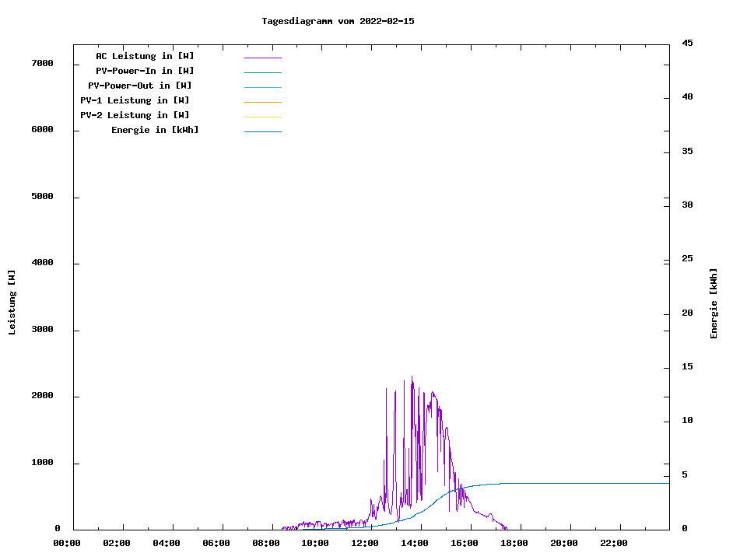Click the yellow PV-2 Leistung legend line sample

(x=262, y=117)
